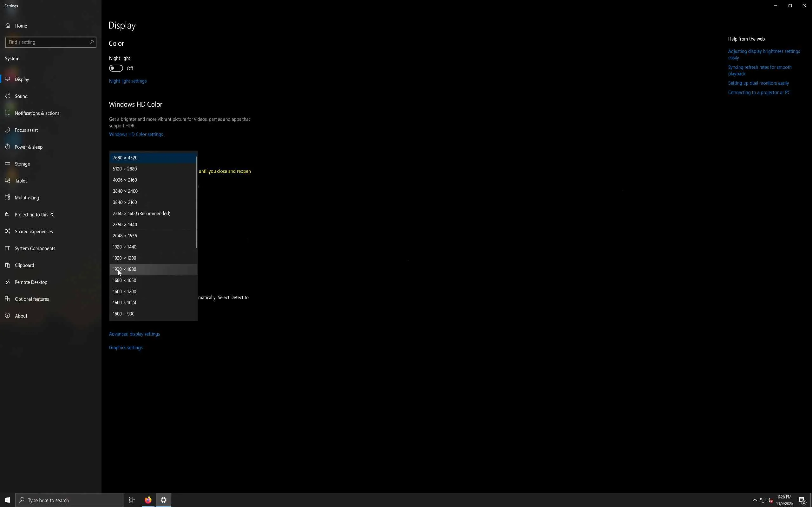Click the Focus assist moon icon
Screen dimensions: 812x507
[x=8, y=130]
